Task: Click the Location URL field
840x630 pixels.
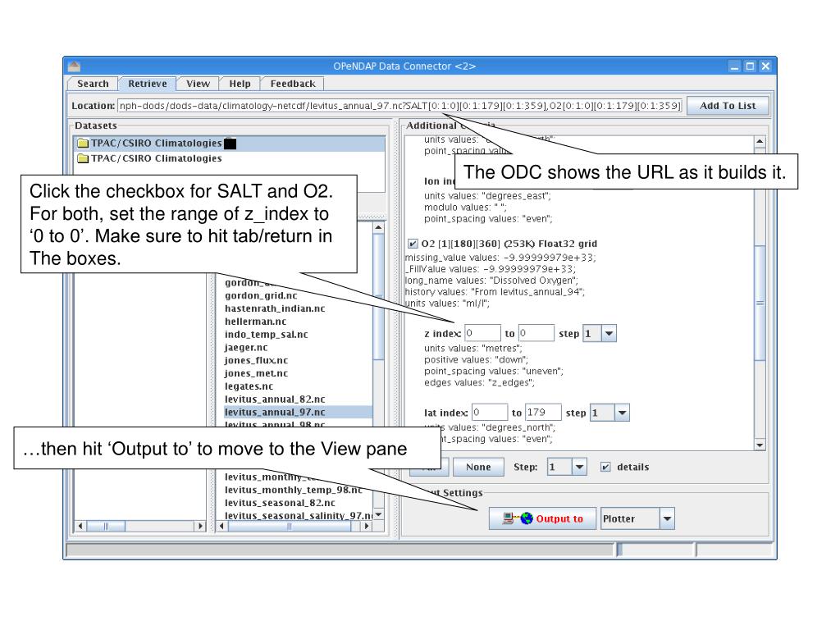Action: pyautogui.click(x=399, y=106)
